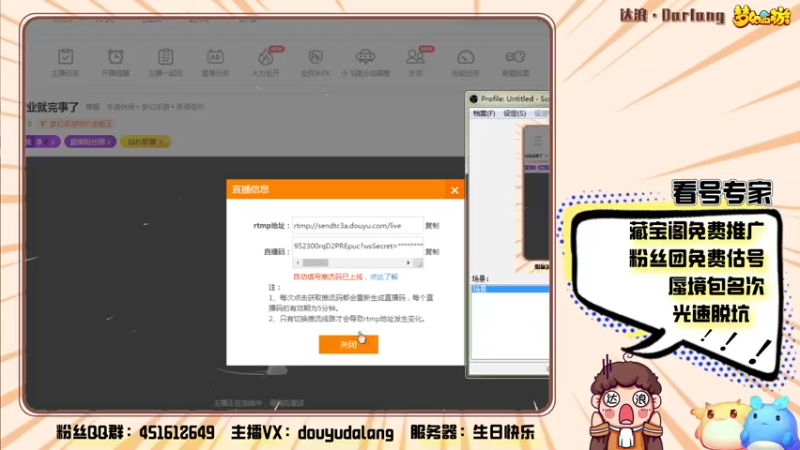Image resolution: width=800 pixels, height=450 pixels.
Task: Copy the 直播码 stream key with 复制
Action: tap(432, 252)
